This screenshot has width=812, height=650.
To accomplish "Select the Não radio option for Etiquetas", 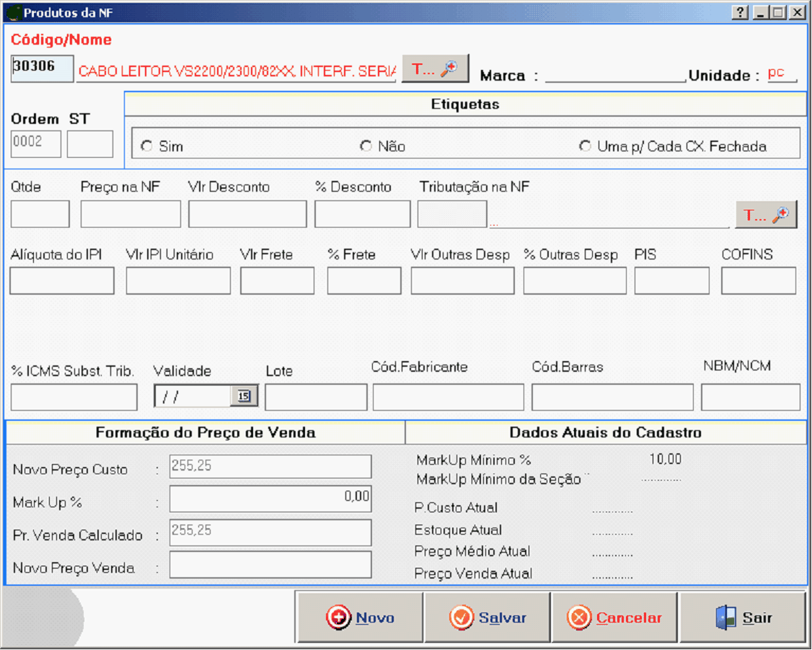I will (366, 146).
